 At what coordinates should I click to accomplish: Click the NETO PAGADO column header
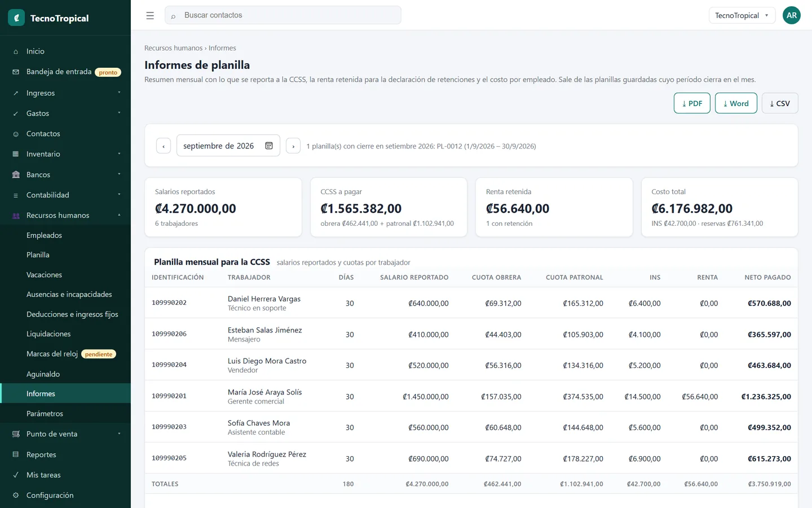[x=767, y=277]
